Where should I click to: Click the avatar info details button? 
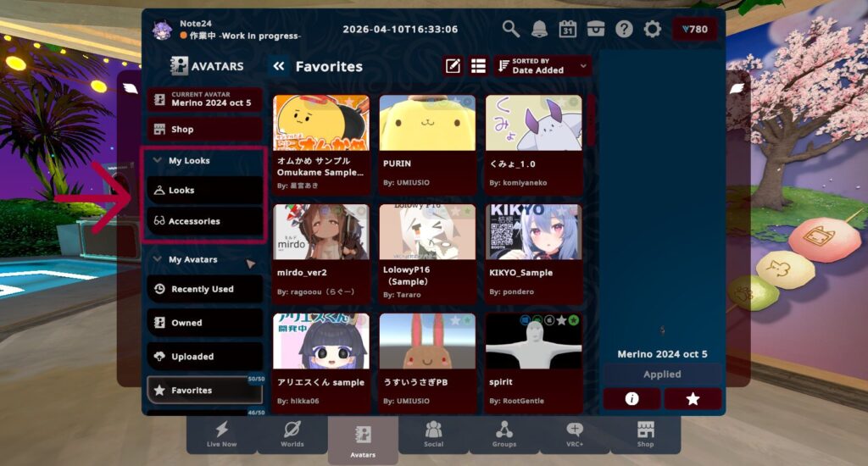[x=631, y=399]
